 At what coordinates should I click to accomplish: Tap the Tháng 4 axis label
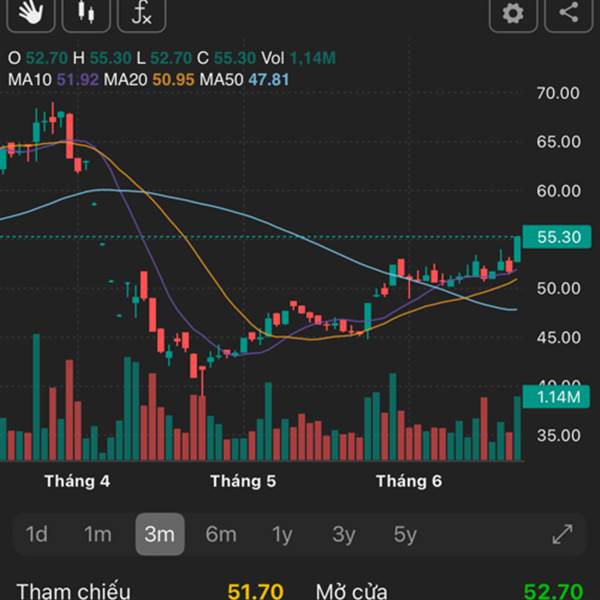point(77,481)
